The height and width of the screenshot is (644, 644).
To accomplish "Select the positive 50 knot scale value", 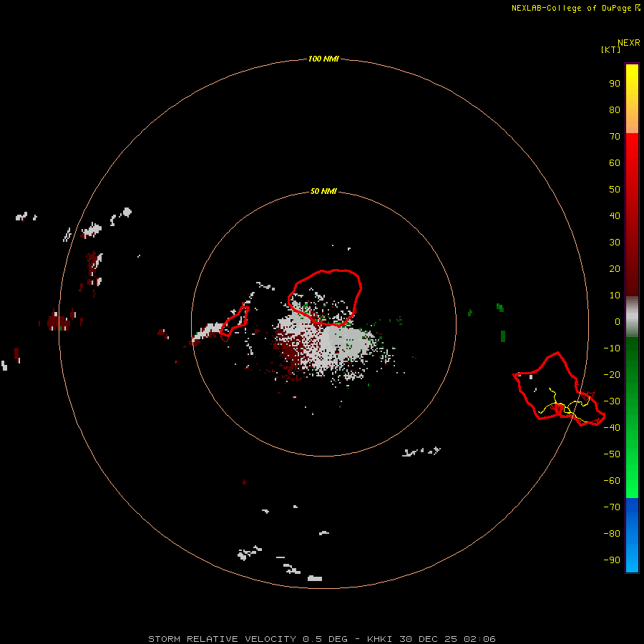I will [615, 190].
